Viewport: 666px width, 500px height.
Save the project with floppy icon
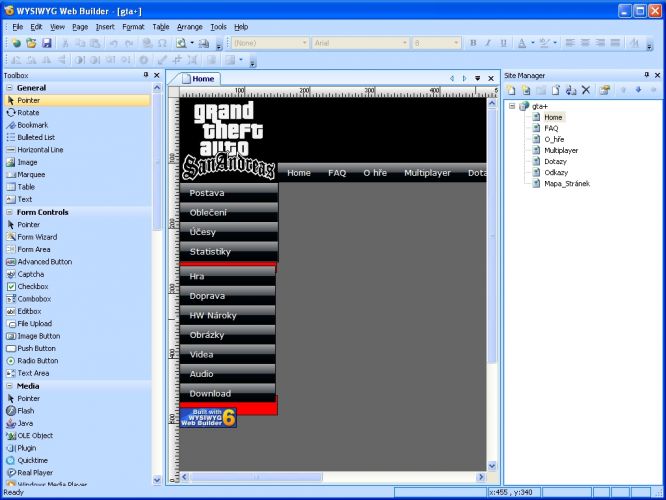click(47, 43)
